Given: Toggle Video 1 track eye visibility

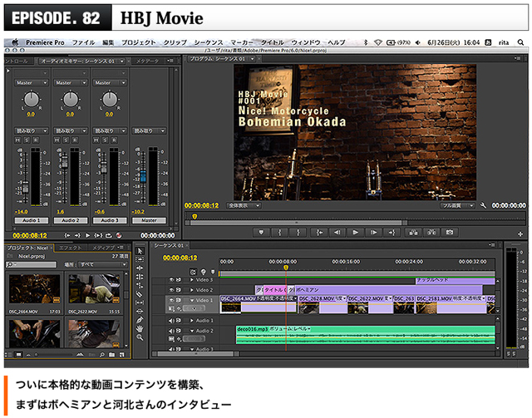Looking at the screenshot, I should point(172,300).
